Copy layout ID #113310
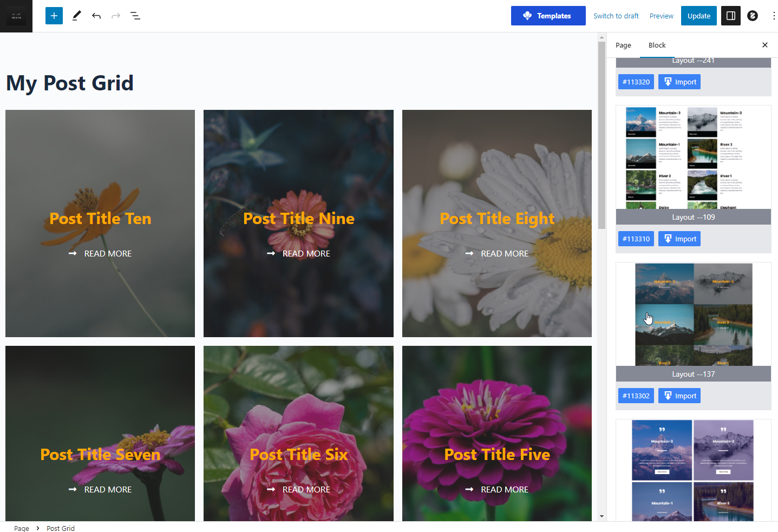Viewport: 778px width, 532px height. [636, 239]
